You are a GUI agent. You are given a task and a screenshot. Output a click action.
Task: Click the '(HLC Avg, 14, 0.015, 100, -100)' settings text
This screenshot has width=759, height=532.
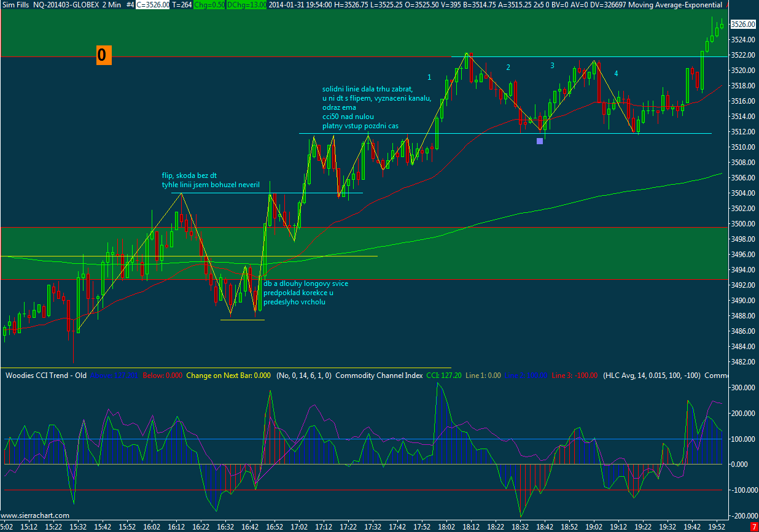[651, 375]
